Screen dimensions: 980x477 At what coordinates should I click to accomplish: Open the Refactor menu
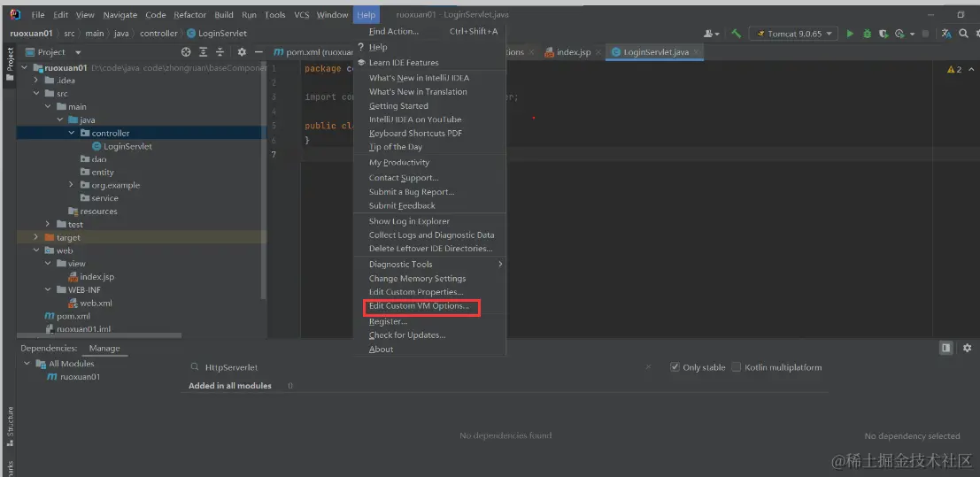pos(190,14)
